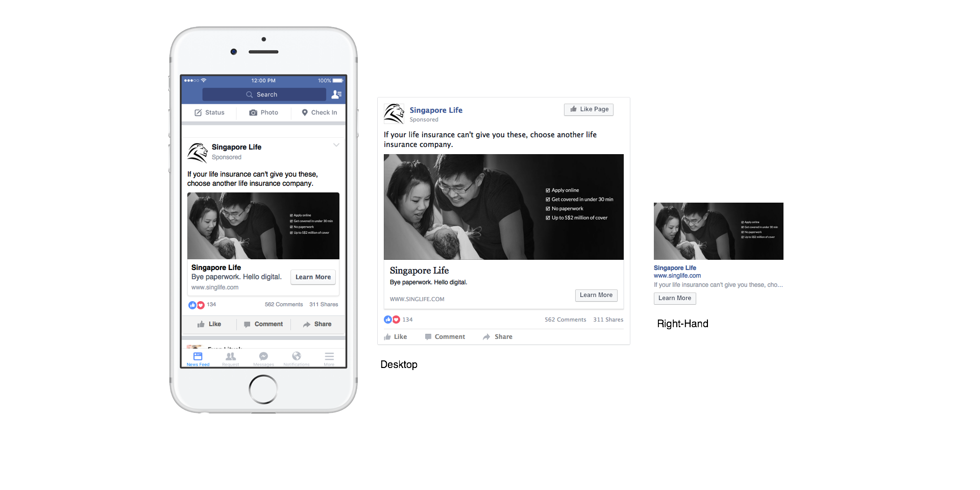The image size is (980, 490).
Task: Open the Notifications tab on the phone
Action: point(297,359)
